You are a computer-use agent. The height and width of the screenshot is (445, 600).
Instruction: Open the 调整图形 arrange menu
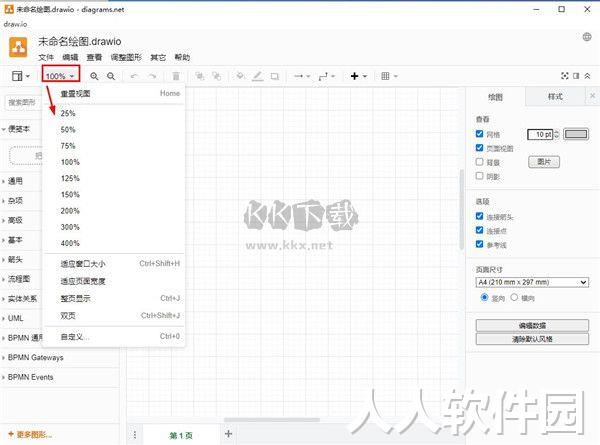click(126, 57)
